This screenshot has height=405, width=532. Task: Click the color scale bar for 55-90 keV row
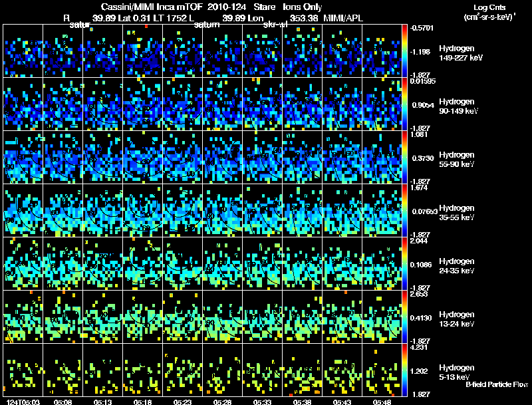[404, 157]
